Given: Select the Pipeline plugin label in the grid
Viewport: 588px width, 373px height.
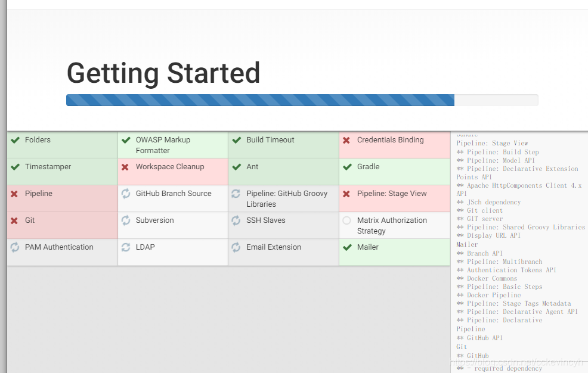Looking at the screenshot, I should 39,194.
